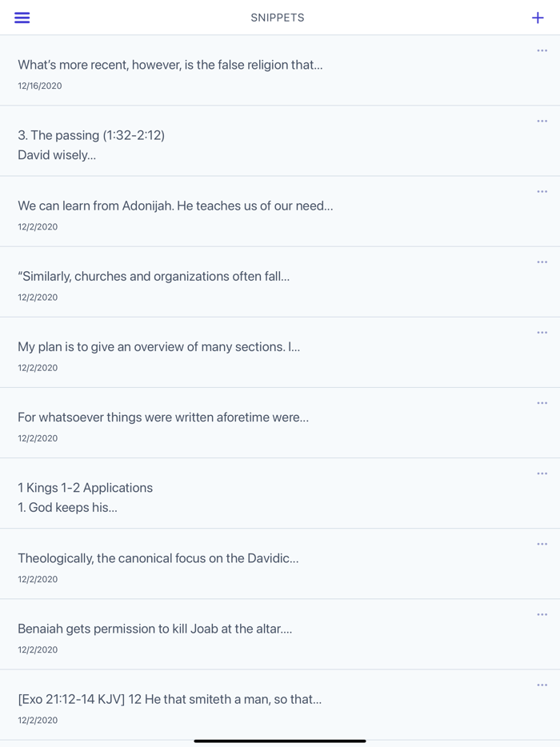The image size is (560, 747).
Task: Select 'We can learn from Adonijah' snippet
Action: [x=175, y=206]
